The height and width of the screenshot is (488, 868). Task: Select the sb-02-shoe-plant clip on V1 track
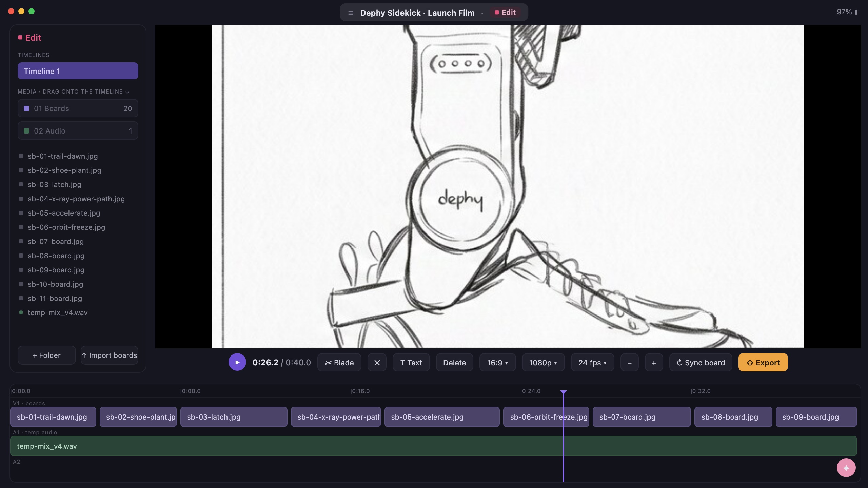[x=138, y=417]
